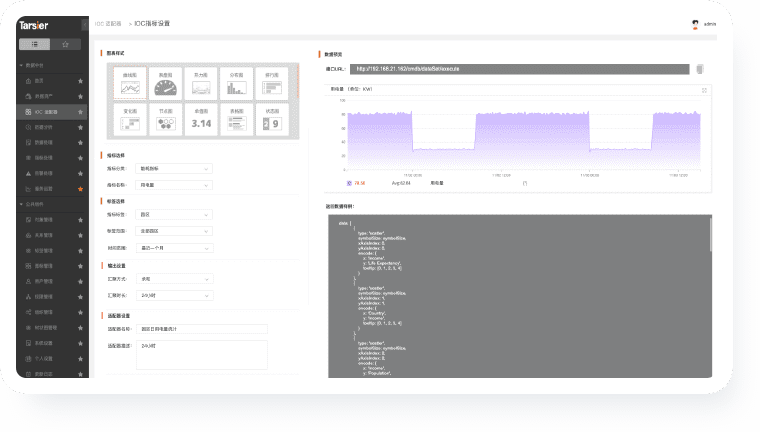Pick the ranking list chart style
Screen dimensions: 760x432
pos(272,83)
